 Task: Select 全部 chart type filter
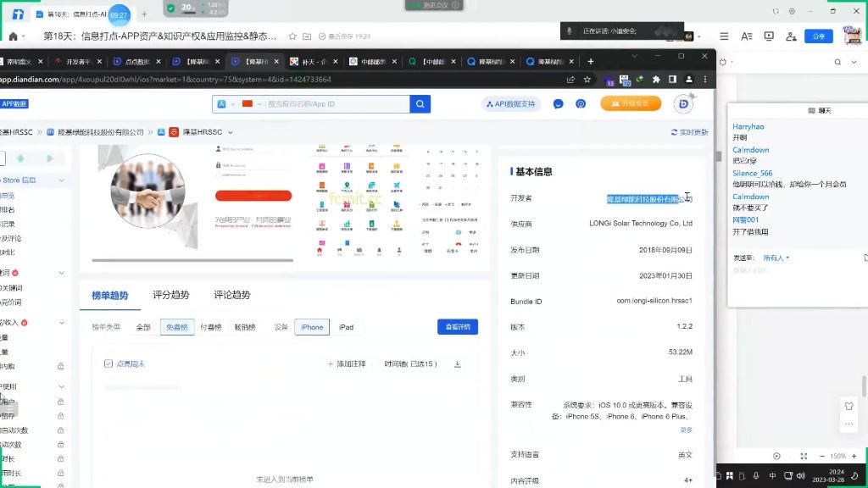point(143,327)
